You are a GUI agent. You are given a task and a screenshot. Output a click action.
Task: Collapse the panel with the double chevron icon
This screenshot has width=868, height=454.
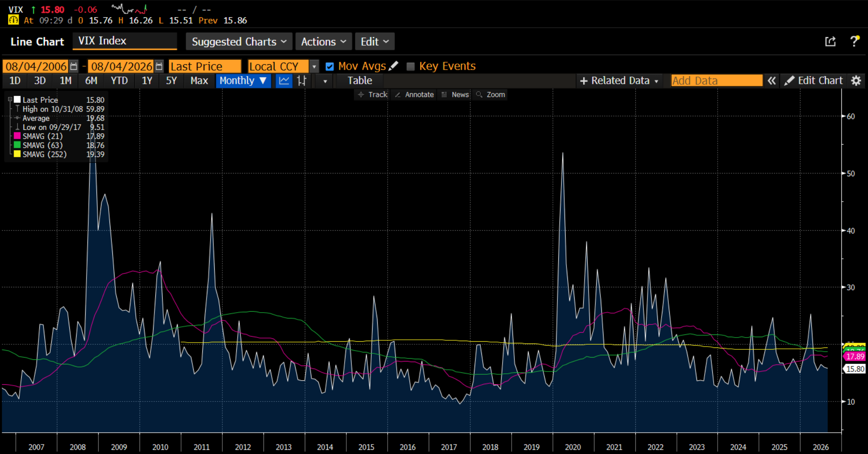[x=772, y=81]
